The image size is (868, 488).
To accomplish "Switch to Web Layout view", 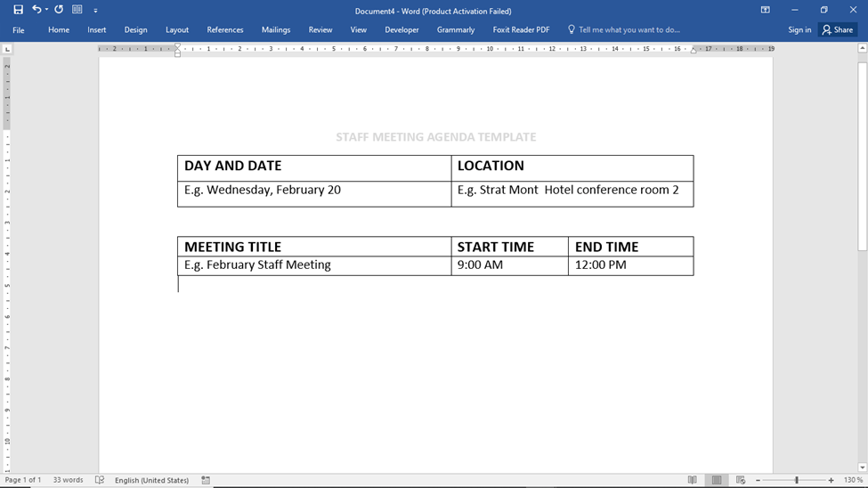I will [x=741, y=480].
